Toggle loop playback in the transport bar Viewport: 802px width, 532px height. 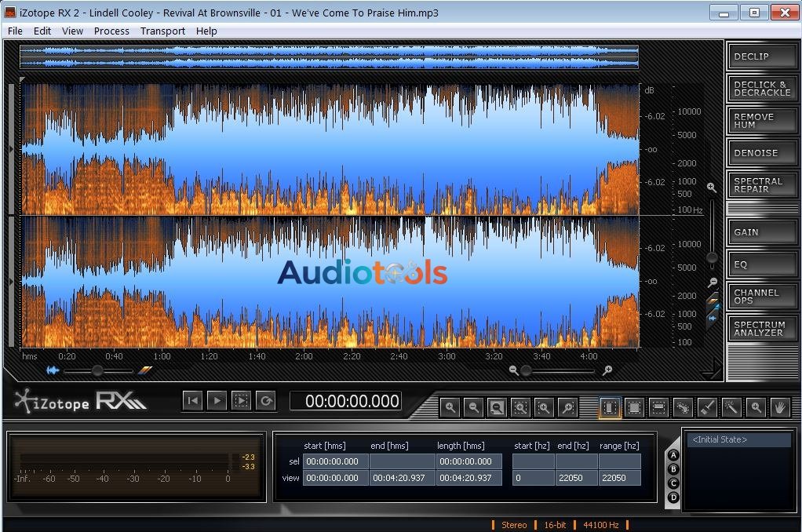click(265, 401)
